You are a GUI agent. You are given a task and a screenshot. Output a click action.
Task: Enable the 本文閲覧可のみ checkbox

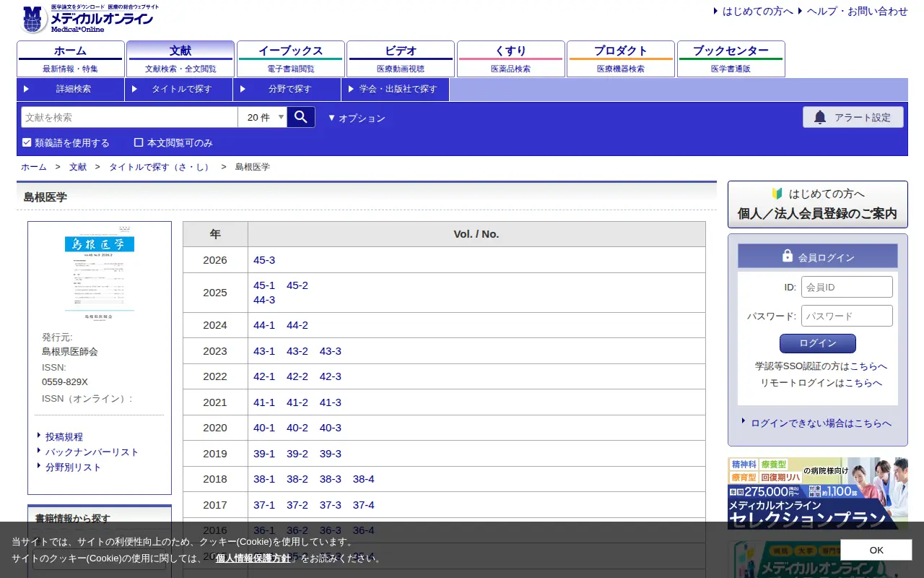click(139, 142)
